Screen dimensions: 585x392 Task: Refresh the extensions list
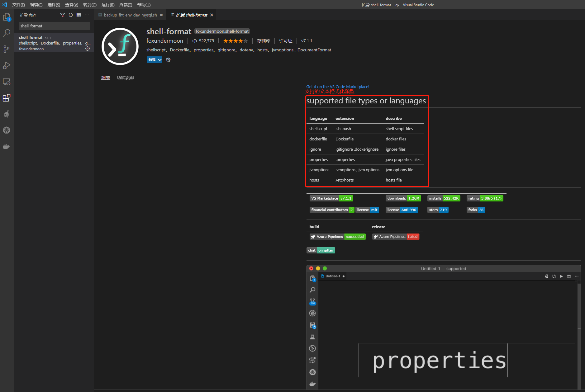point(71,15)
